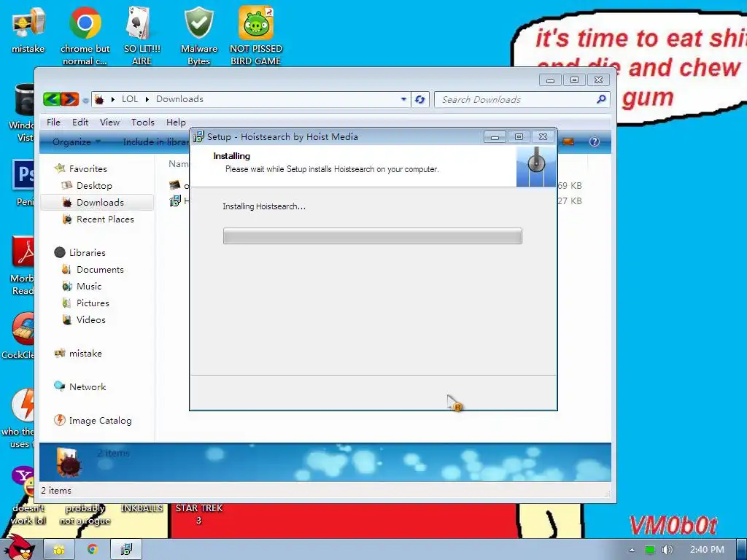The width and height of the screenshot is (747, 560).
Task: Open the Tools menu
Action: click(x=143, y=122)
